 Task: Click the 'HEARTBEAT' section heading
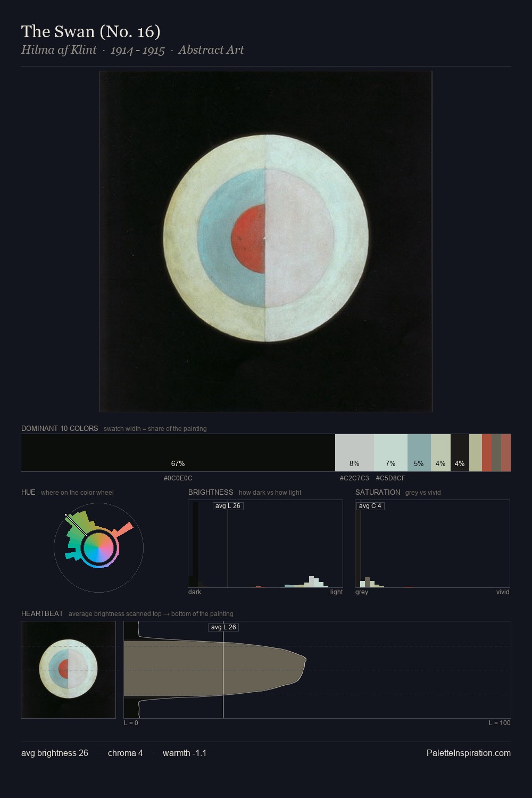click(42, 613)
